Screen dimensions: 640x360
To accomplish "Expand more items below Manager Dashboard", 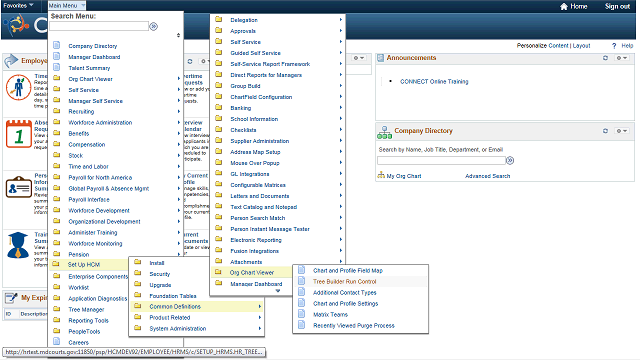I will 278,291.
